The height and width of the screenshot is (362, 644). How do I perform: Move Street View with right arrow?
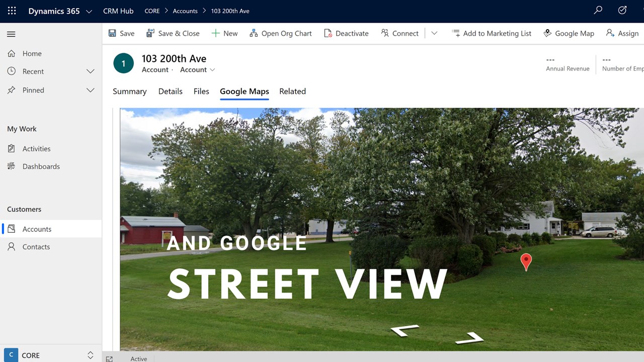(469, 338)
